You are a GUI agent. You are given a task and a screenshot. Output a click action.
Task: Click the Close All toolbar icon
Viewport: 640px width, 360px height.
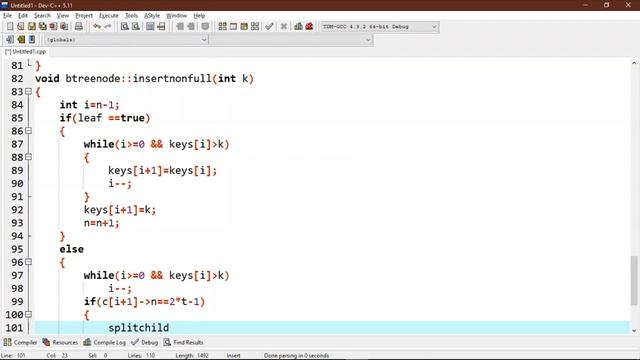point(64,27)
